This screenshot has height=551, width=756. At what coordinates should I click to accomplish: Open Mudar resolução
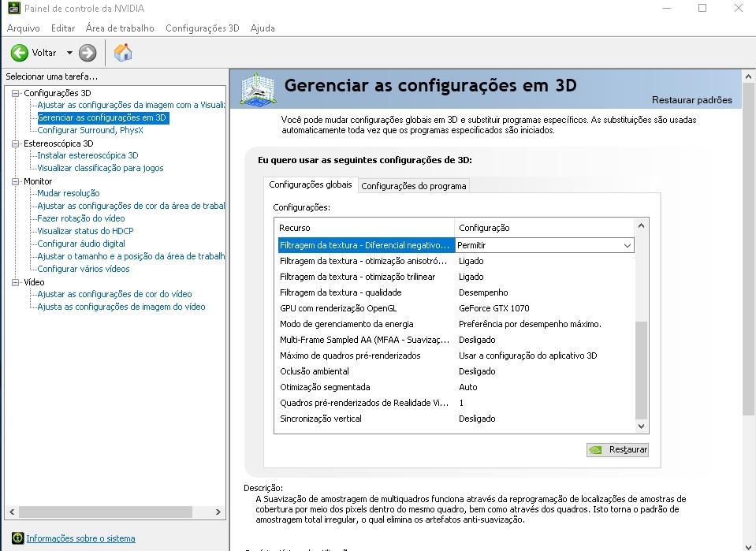pos(69,193)
